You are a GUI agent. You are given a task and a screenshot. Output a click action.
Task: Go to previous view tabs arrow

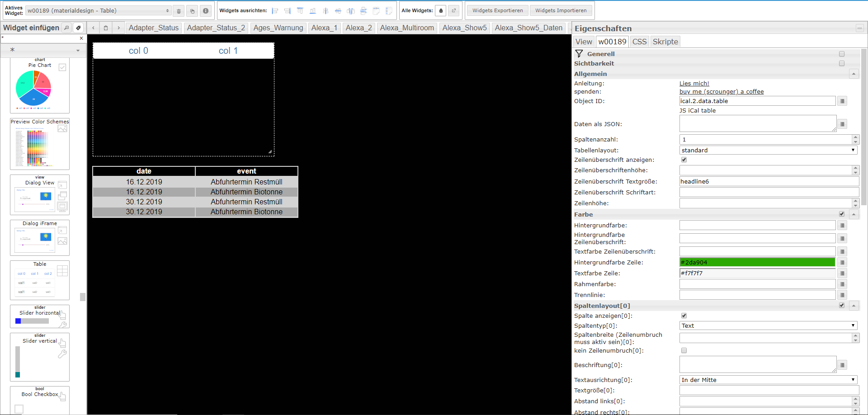pos(93,28)
